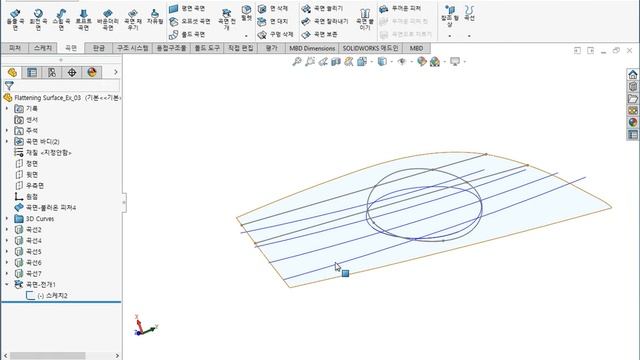This screenshot has width=640, height=360.
Task: Expand the 3D Curves folder
Action: click(x=7, y=218)
